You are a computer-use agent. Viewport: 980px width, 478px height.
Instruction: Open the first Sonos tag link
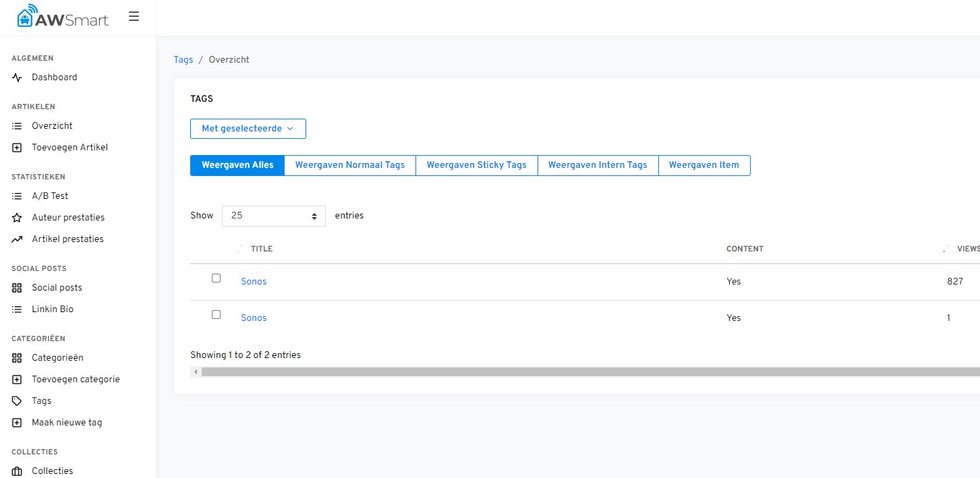coord(254,282)
